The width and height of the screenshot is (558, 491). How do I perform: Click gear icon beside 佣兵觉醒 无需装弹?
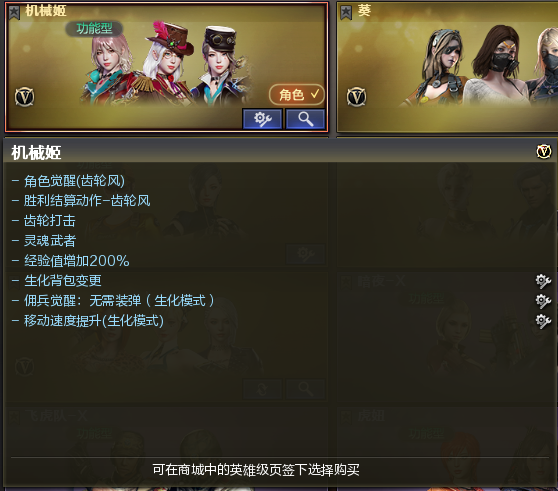click(x=543, y=301)
